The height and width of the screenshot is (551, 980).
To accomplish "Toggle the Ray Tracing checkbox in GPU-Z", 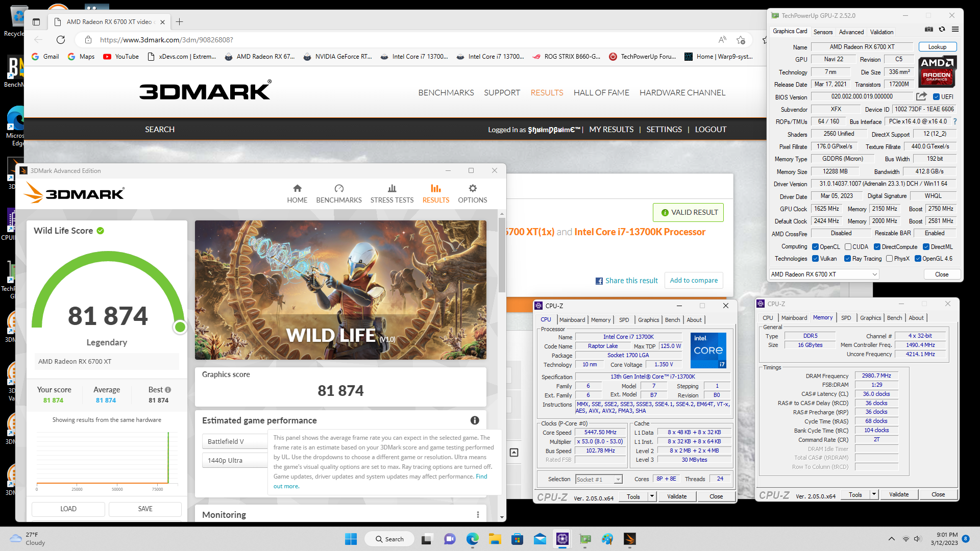I will tap(847, 259).
